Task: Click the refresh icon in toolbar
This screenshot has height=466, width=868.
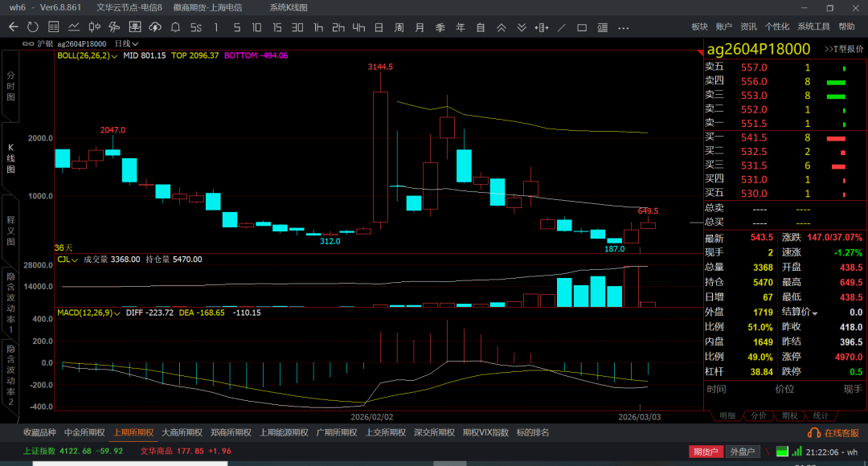Action: click(32, 27)
